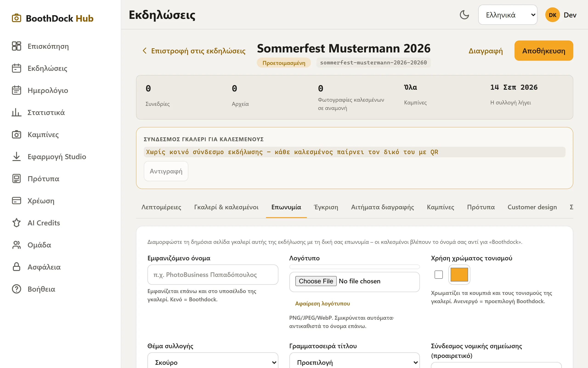Click the DK user avatar
This screenshot has height=368, width=588.
(x=553, y=15)
